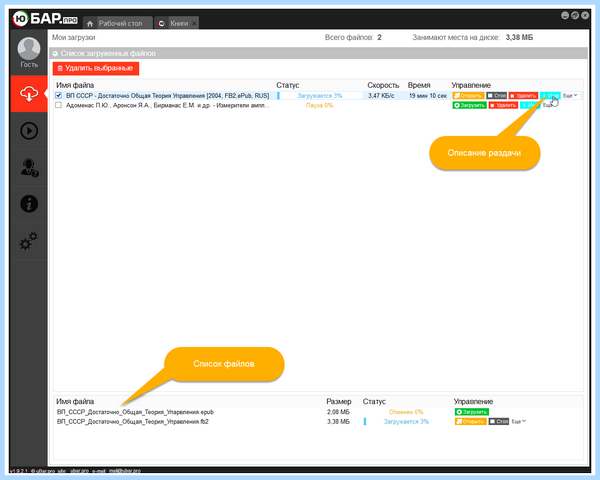Click the Книги tab favicon

click(x=161, y=24)
